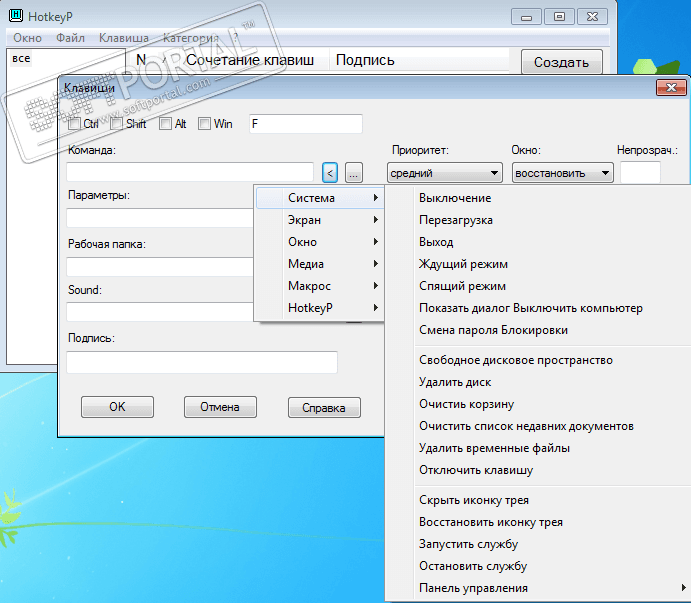This screenshot has height=603, width=691.
Task: Toggle the Alt modifier checkbox
Action: [165, 124]
